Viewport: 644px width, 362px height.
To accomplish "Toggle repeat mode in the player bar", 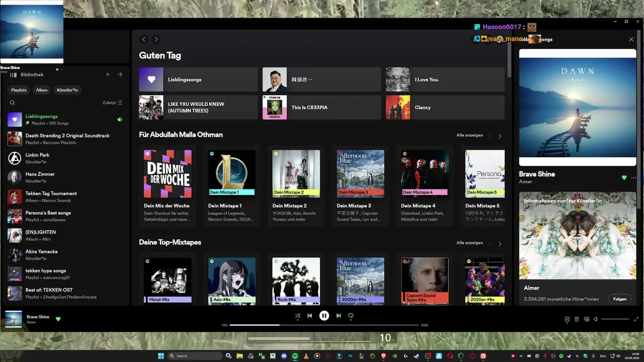I will pyautogui.click(x=351, y=316).
